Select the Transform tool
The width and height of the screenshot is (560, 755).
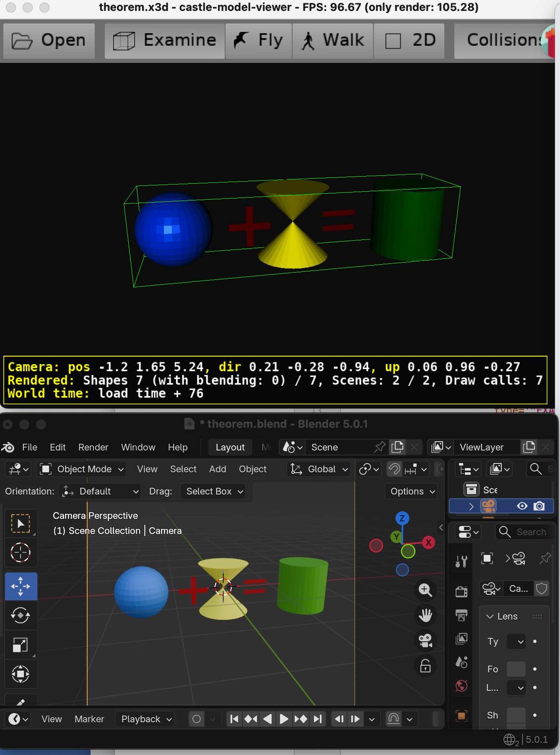[x=21, y=674]
